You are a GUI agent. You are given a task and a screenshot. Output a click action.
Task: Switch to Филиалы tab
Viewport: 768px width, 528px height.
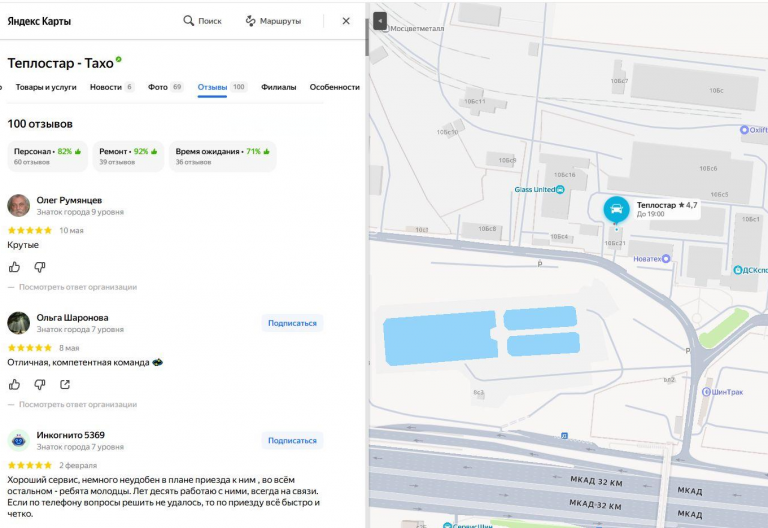pos(278,87)
